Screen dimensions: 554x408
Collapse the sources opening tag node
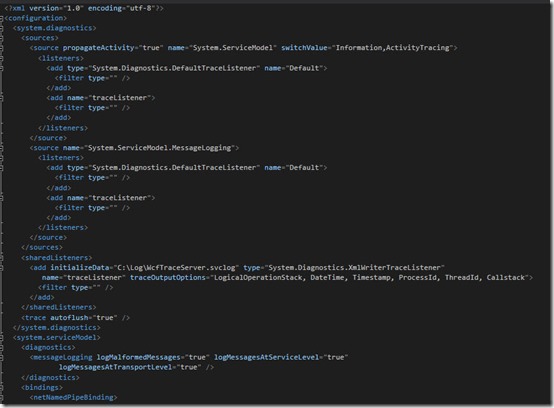pyautogui.click(x=1, y=38)
